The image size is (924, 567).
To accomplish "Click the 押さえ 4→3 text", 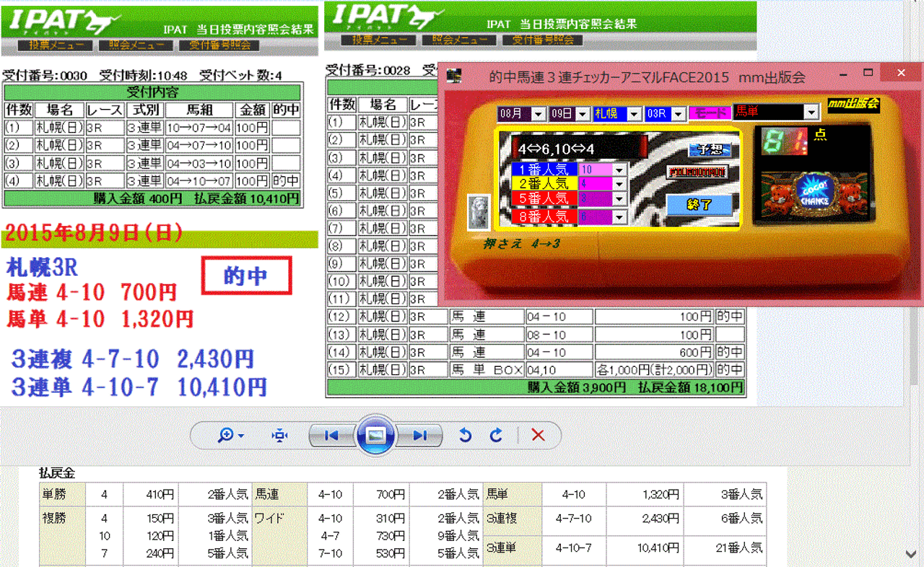I will 522,244.
